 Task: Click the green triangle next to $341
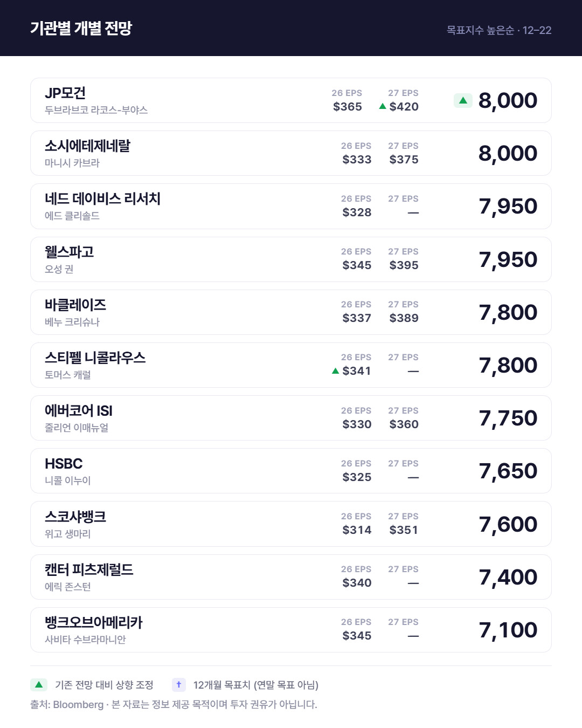click(x=336, y=370)
